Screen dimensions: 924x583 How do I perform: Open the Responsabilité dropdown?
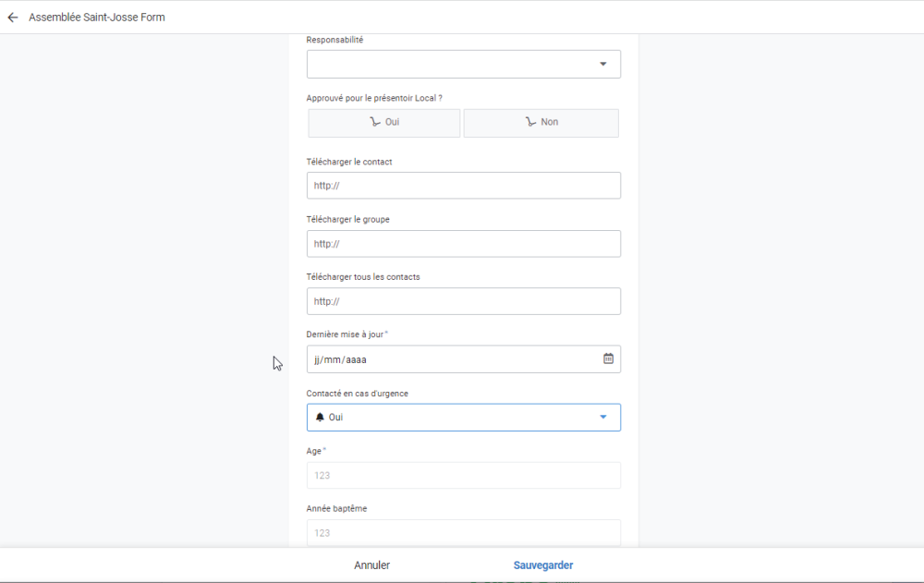click(463, 64)
